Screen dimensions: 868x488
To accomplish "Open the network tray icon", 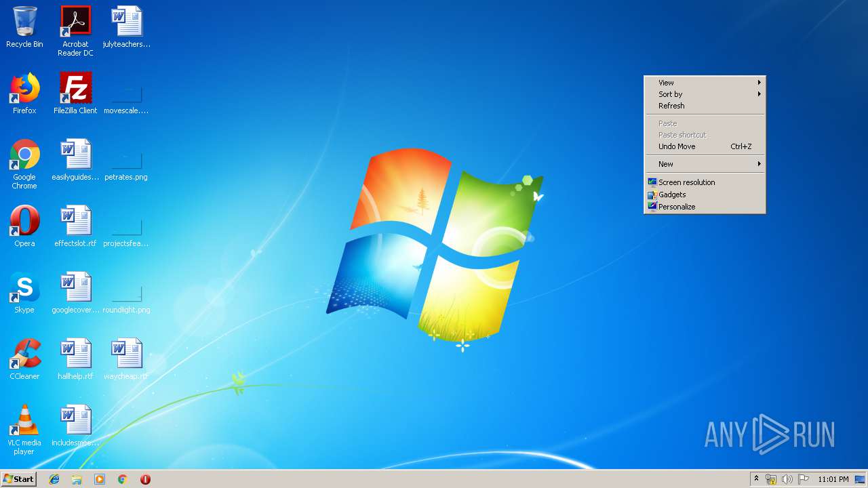I will [771, 479].
